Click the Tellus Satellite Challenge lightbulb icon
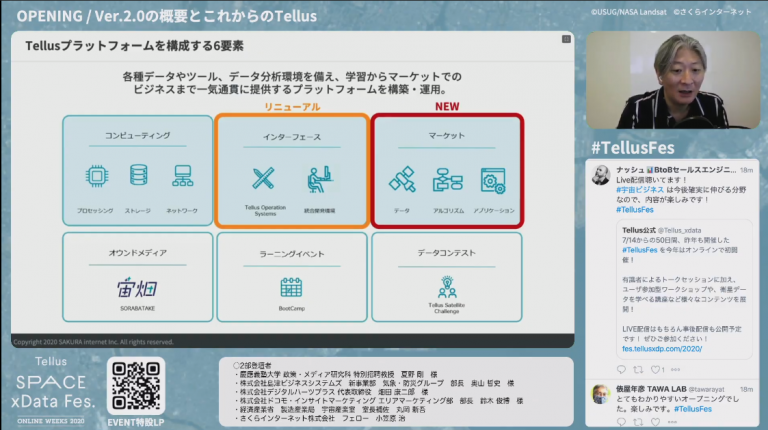Image resolution: width=768 pixels, height=430 pixels. pos(447,287)
